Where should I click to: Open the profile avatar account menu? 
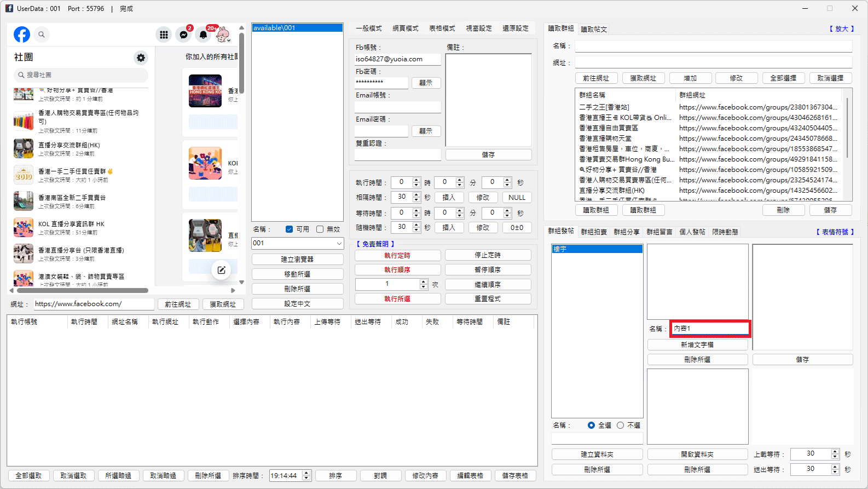click(223, 34)
